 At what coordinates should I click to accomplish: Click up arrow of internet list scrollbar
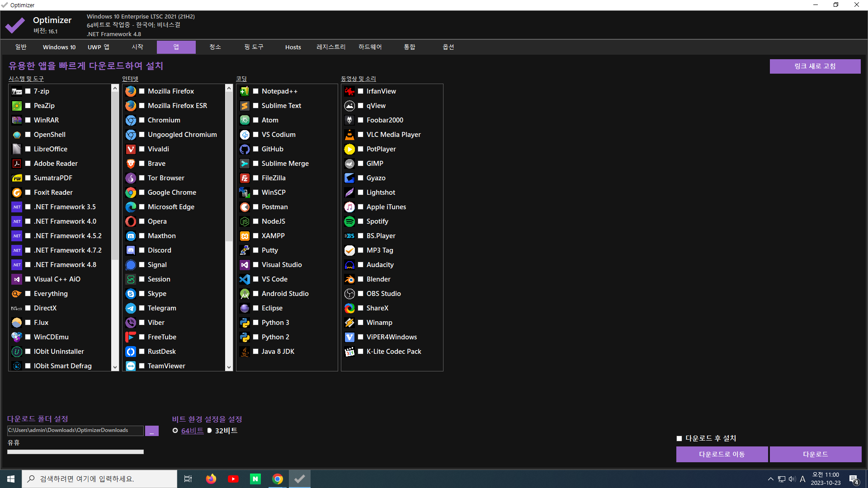tap(229, 88)
